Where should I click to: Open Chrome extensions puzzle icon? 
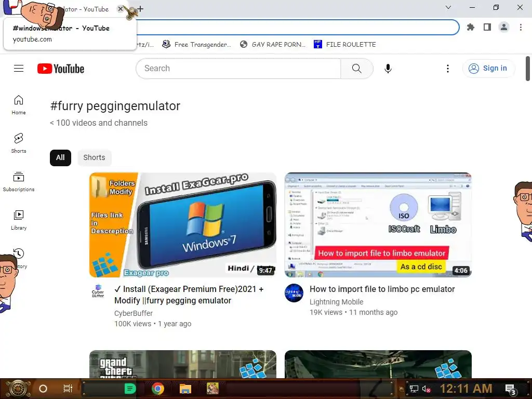[x=470, y=27]
